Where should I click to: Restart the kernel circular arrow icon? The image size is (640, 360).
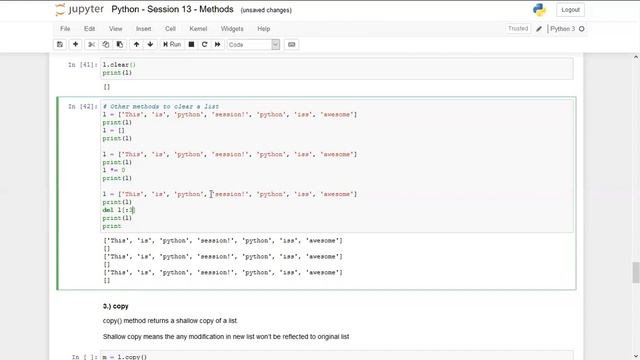(x=204, y=44)
